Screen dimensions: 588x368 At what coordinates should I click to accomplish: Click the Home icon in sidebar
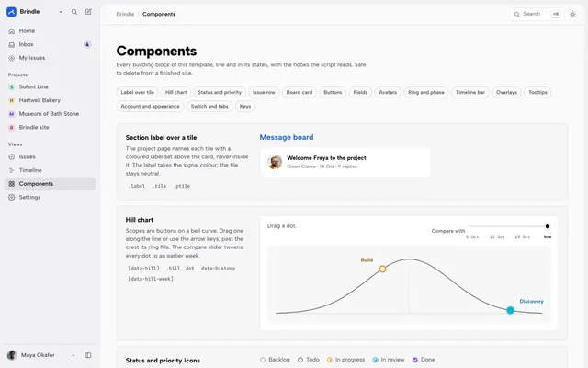tap(12, 31)
